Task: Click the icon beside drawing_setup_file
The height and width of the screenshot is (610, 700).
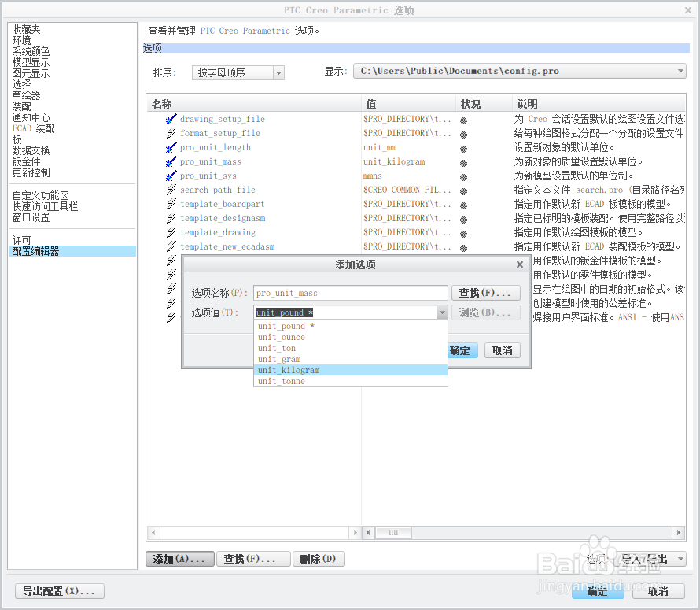Action: click(171, 120)
